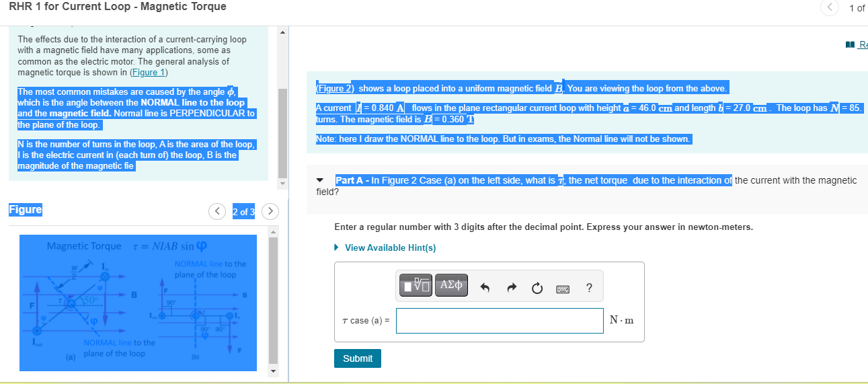
Task: Open the answer help question mark
Action: pos(589,288)
